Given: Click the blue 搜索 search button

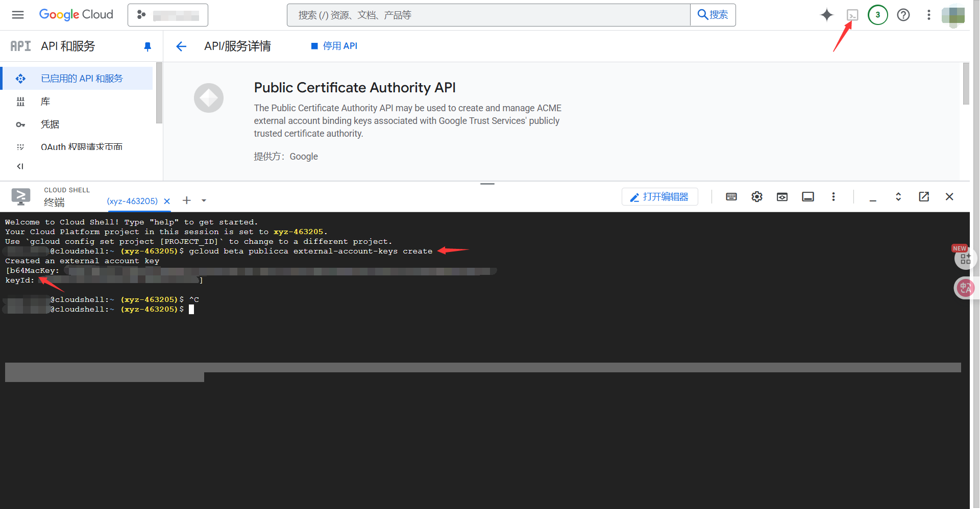Looking at the screenshot, I should coord(713,15).
